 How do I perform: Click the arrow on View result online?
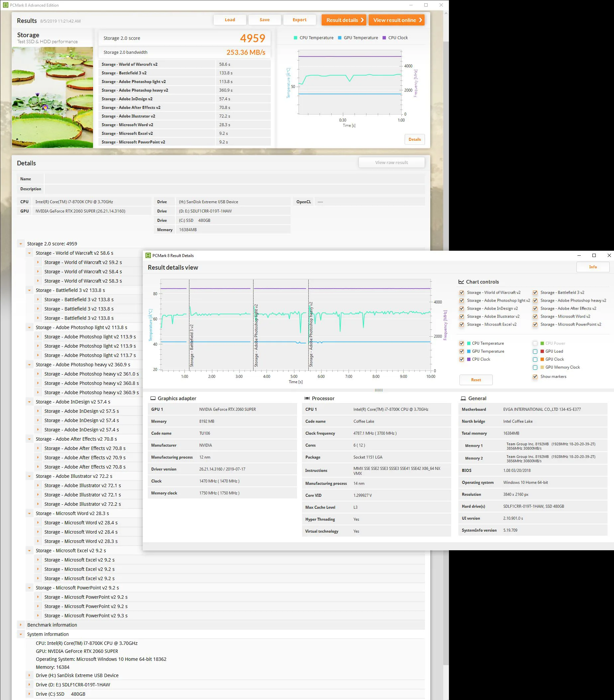tap(420, 20)
